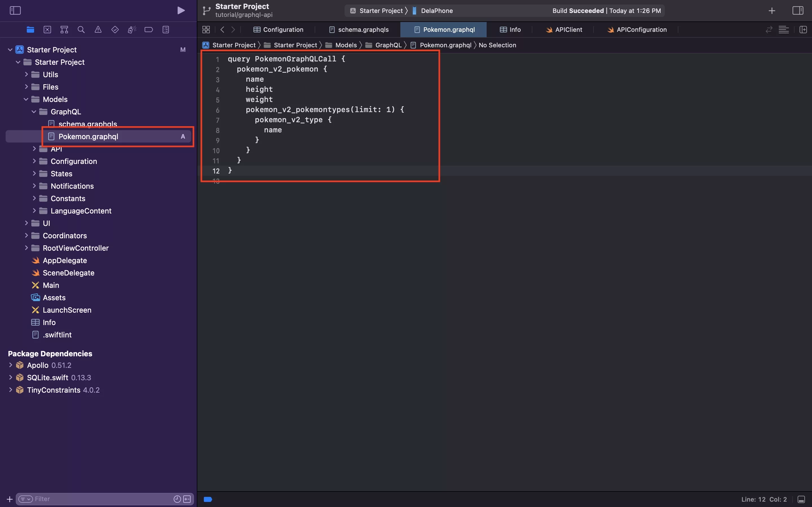
Task: Toggle the navigator sidebar visibility
Action: pyautogui.click(x=15, y=10)
